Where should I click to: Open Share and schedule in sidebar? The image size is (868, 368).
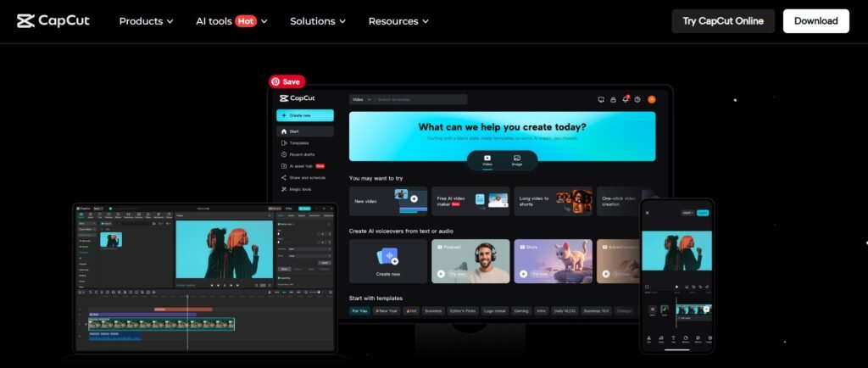(x=305, y=177)
